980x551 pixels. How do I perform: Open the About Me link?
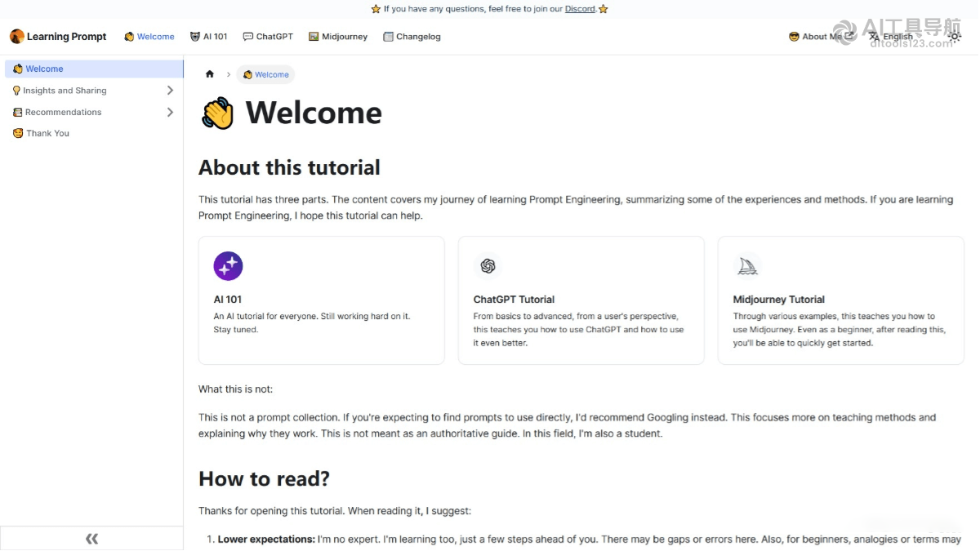tap(821, 37)
